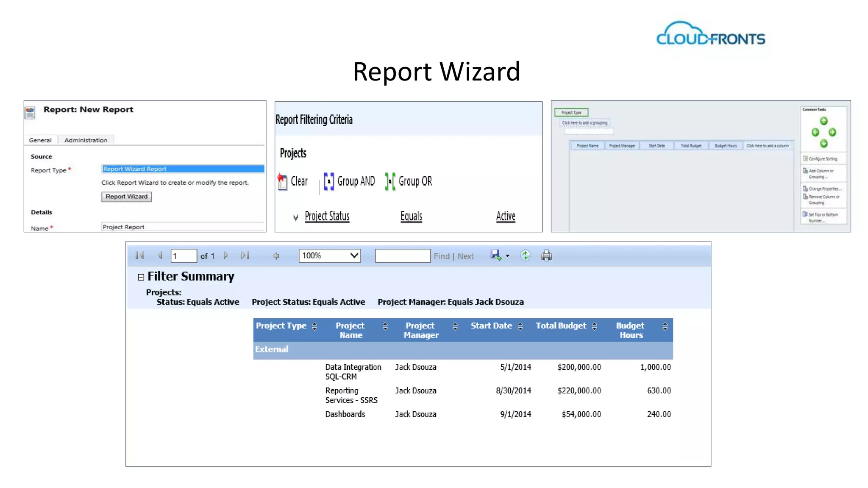Click Remove Column or Grouping task
The height and width of the screenshot is (488, 868).
click(821, 200)
